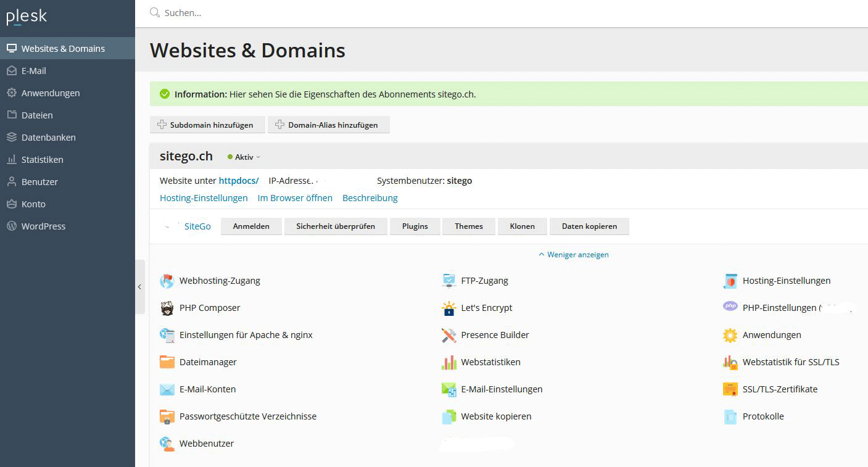Open Websites & Domains in the sidebar
The height and width of the screenshot is (467, 868).
coord(67,48)
